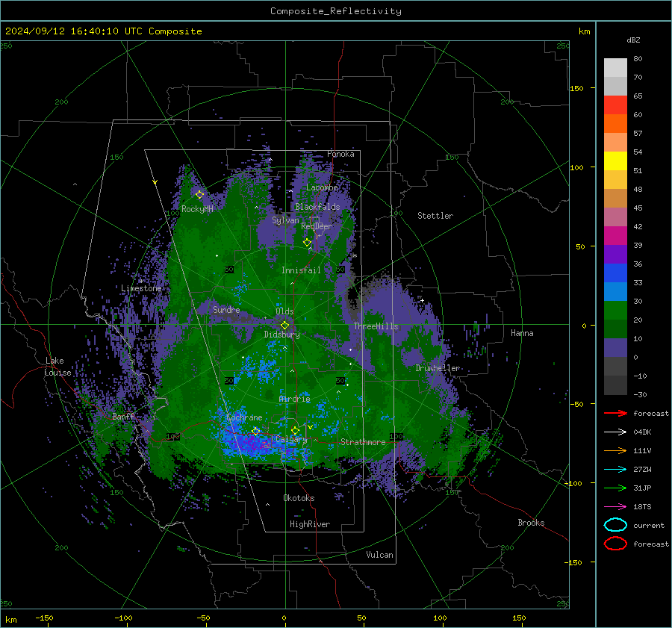The height and width of the screenshot is (628, 672).
Task: Click the Sundre city label
Action: point(226,309)
